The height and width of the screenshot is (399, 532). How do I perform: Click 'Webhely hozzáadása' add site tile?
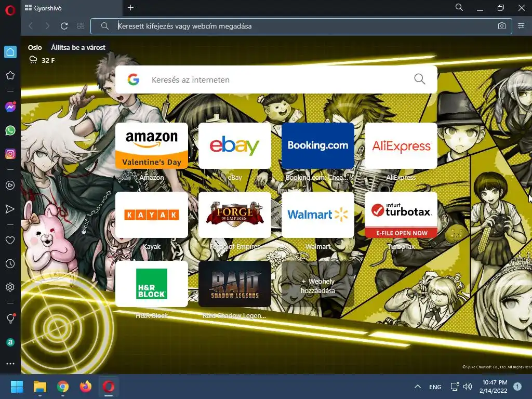click(x=318, y=284)
